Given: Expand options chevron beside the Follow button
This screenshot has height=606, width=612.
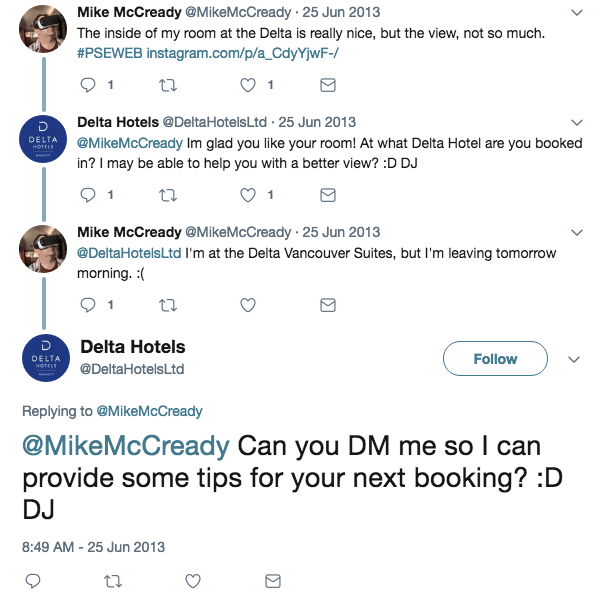Looking at the screenshot, I should click(573, 359).
